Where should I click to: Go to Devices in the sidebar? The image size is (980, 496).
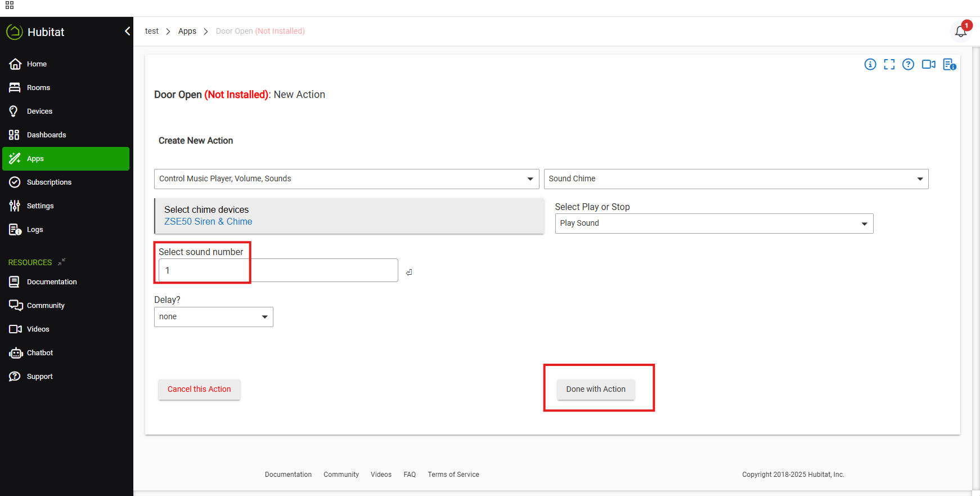point(39,111)
